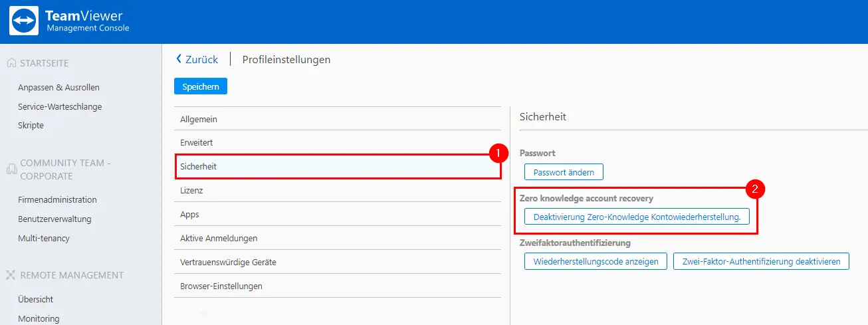Image resolution: width=868 pixels, height=325 pixels.
Task: Open the Aktive Anmeldungen tab
Action: click(338, 238)
